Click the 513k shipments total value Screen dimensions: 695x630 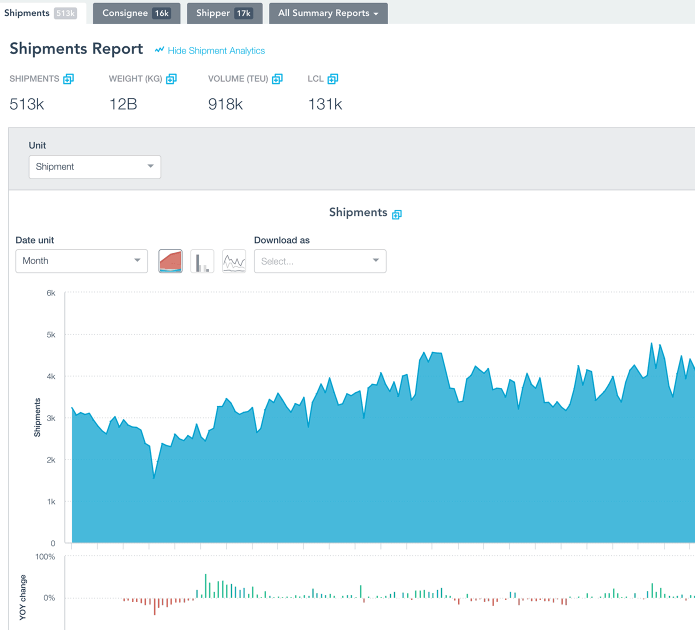(25, 104)
